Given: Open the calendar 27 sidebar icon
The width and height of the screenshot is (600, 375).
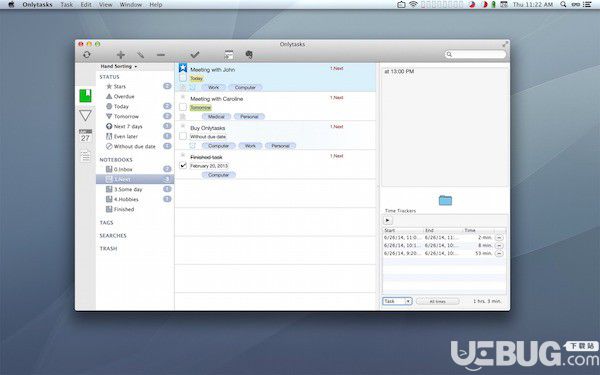Looking at the screenshot, I should [85, 136].
